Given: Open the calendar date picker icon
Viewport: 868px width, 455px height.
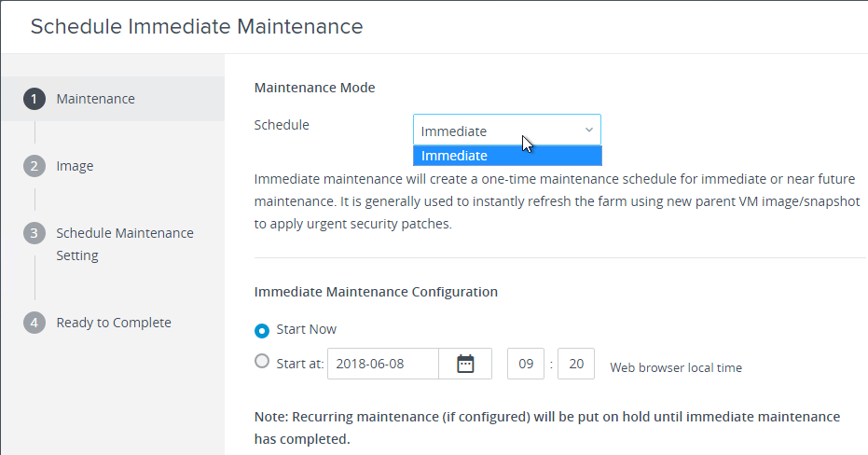Looking at the screenshot, I should click(465, 364).
